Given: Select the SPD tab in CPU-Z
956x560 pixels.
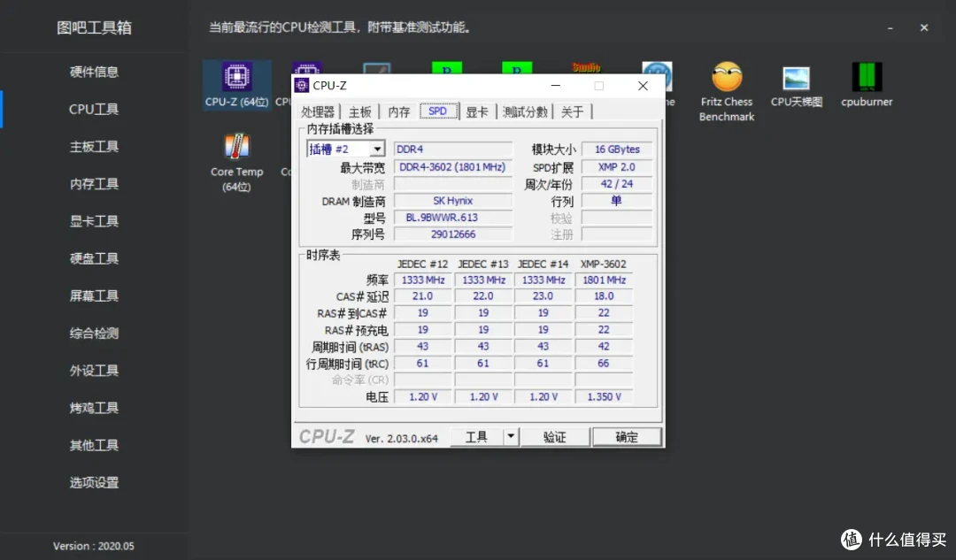Looking at the screenshot, I should [x=438, y=111].
